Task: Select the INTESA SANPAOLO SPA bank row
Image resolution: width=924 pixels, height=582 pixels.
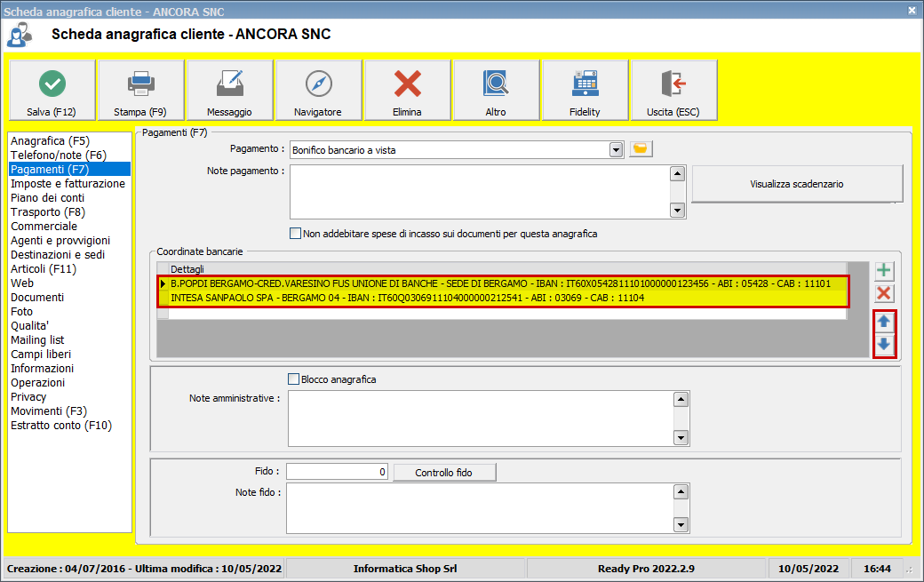Action: coord(503,298)
